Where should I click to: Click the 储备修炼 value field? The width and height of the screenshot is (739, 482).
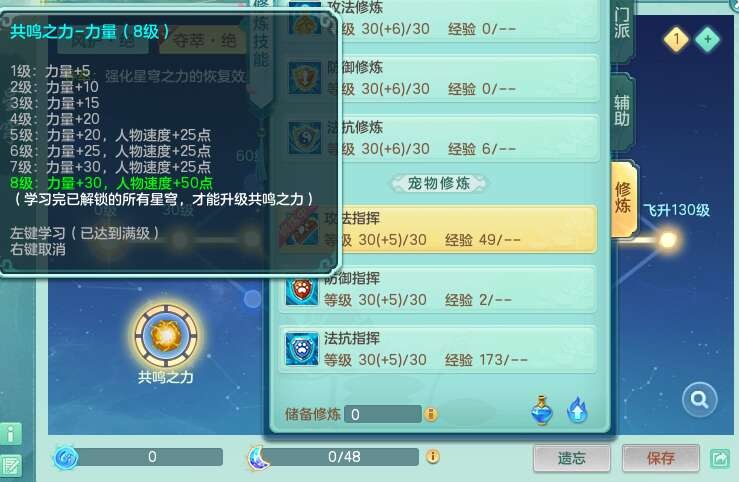coord(383,414)
